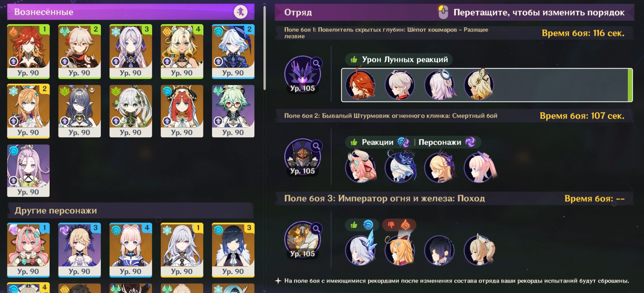
Task: Collapse the Другие персонажи section
Action: 131,211
